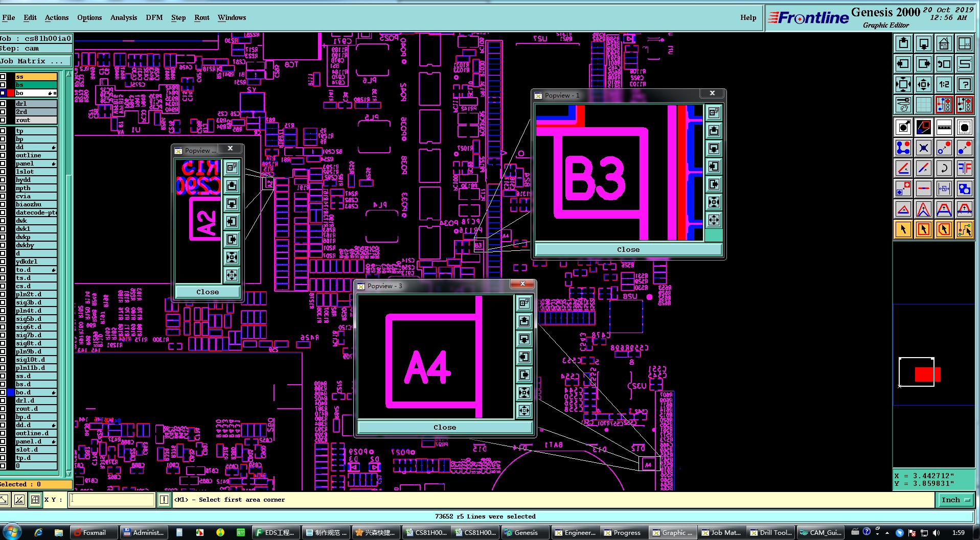
Task: Select the single arrow pointer select tool
Action: click(x=903, y=229)
